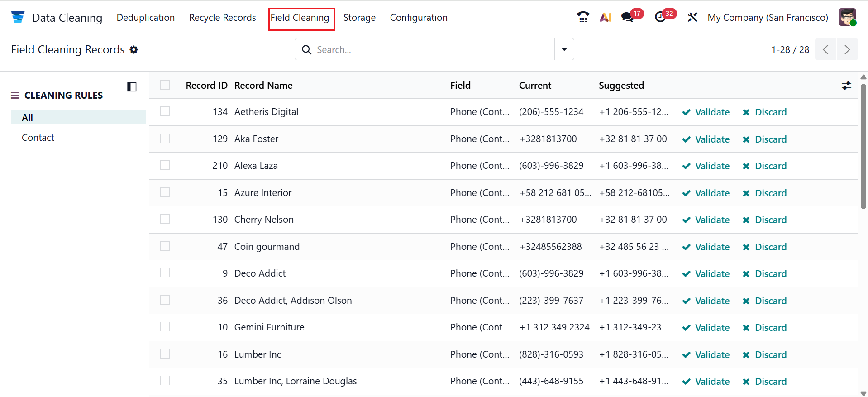Click the Data Cleaning app logo icon
This screenshot has width=868, height=397.
(x=18, y=17)
